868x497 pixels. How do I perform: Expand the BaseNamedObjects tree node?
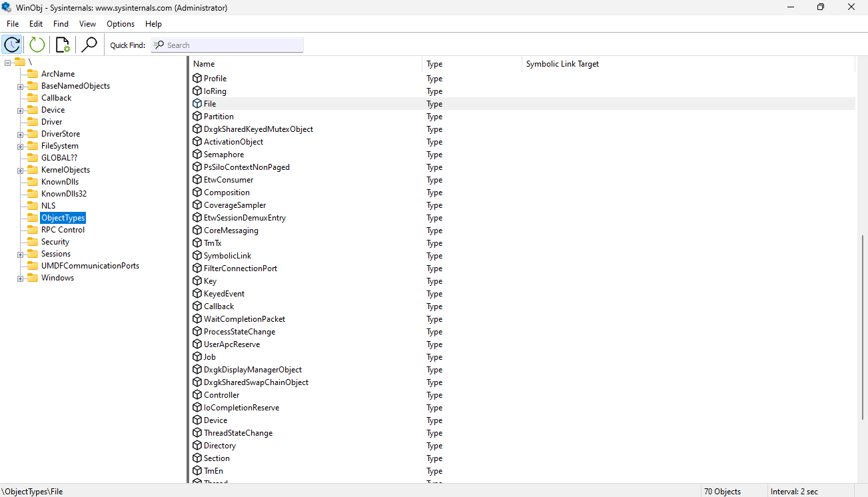(x=21, y=87)
